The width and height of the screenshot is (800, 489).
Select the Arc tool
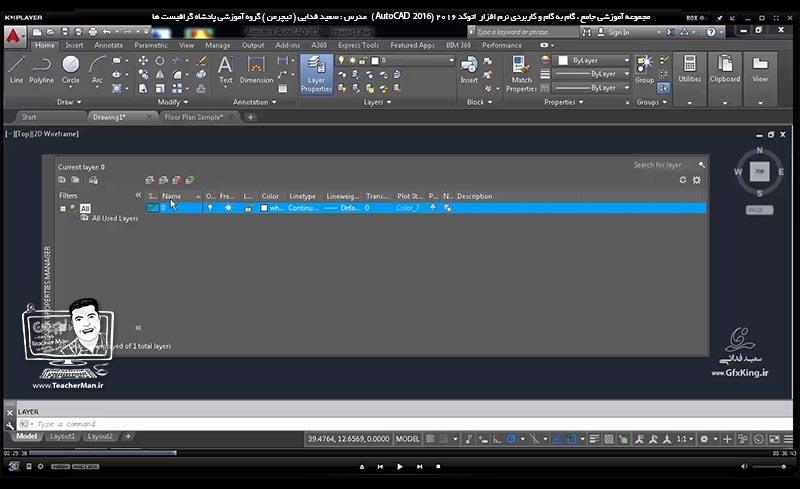[97, 69]
